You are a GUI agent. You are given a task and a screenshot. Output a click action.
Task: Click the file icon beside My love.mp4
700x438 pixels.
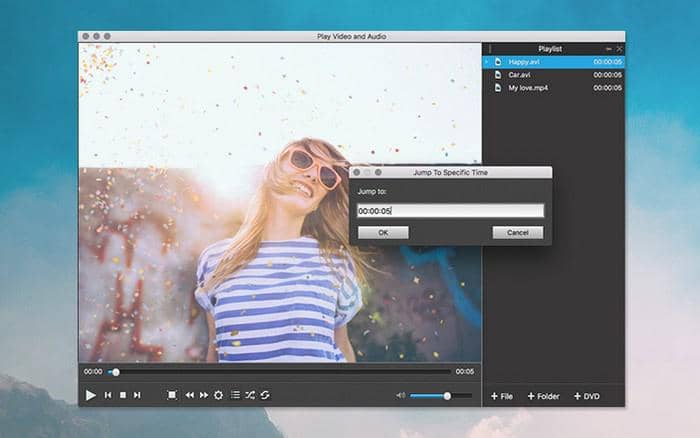(x=498, y=88)
